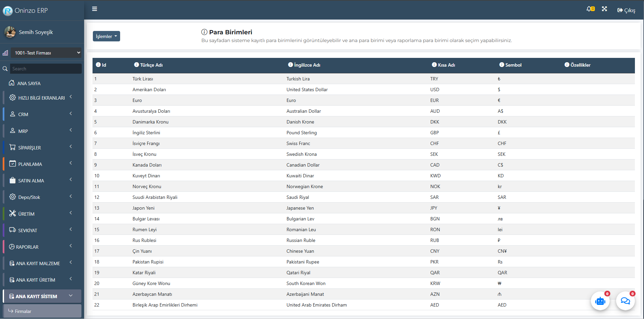
Task: Click Semih Soyeşik profile avatar
Action: 10,32
